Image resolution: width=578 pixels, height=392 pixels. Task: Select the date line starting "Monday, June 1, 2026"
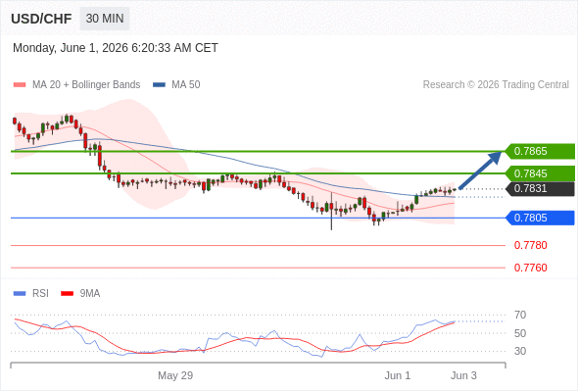[116, 48]
